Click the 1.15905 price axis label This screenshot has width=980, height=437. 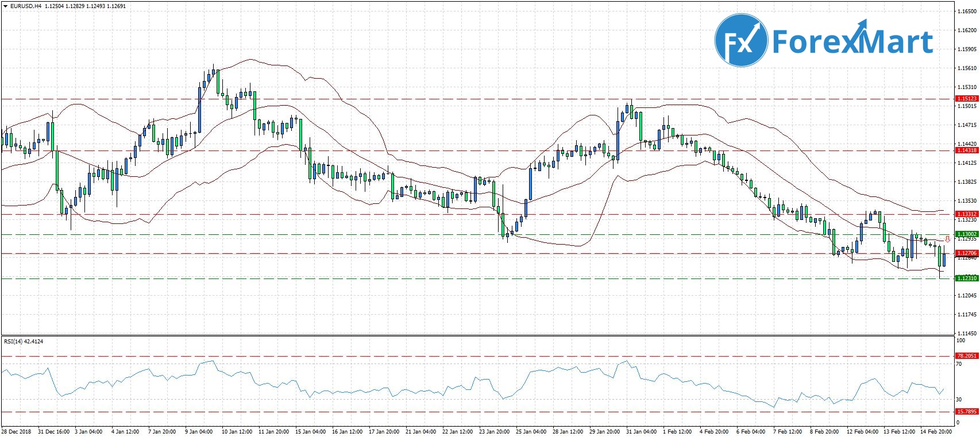coord(967,49)
